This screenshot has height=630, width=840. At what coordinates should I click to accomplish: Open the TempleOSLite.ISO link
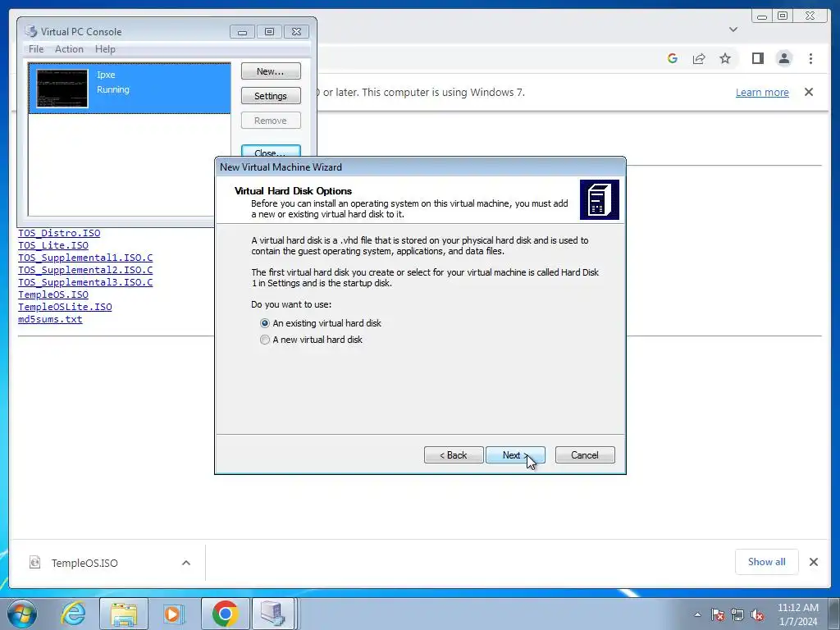click(x=65, y=307)
